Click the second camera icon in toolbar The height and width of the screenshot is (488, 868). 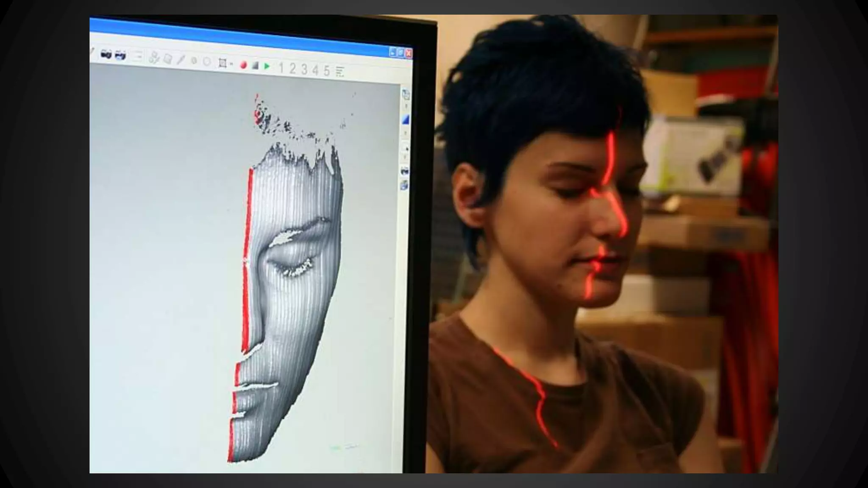(x=120, y=55)
